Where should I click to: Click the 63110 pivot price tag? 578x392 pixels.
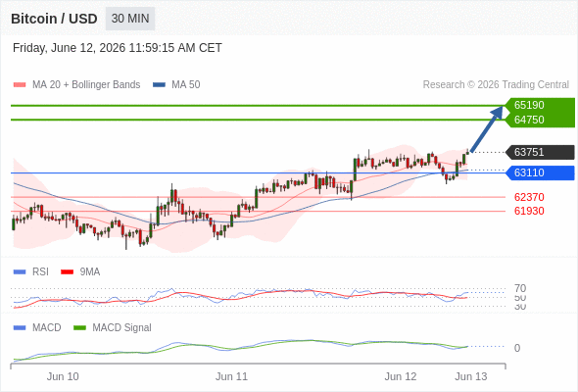point(540,172)
